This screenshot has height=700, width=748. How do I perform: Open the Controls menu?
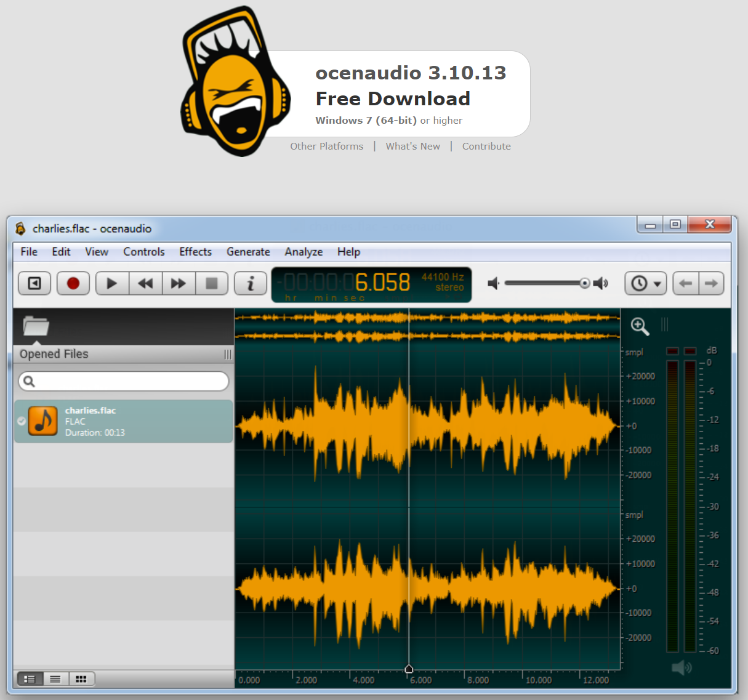coord(144,252)
